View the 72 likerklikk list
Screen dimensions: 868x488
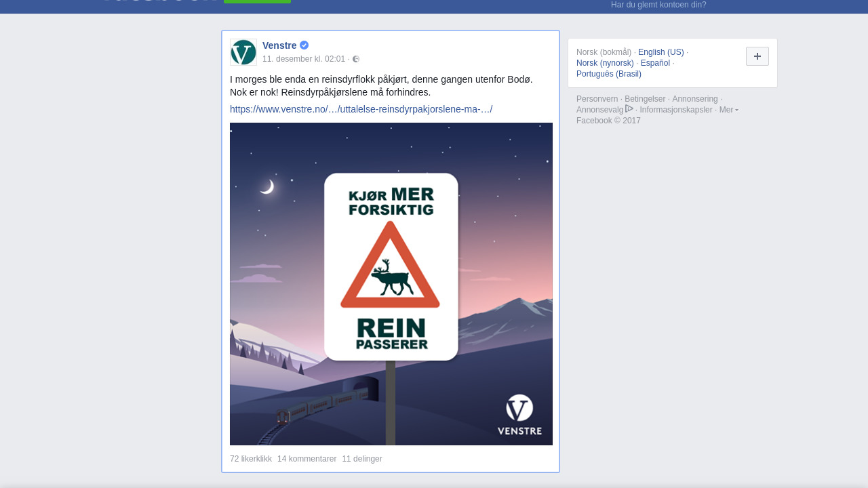[251, 459]
